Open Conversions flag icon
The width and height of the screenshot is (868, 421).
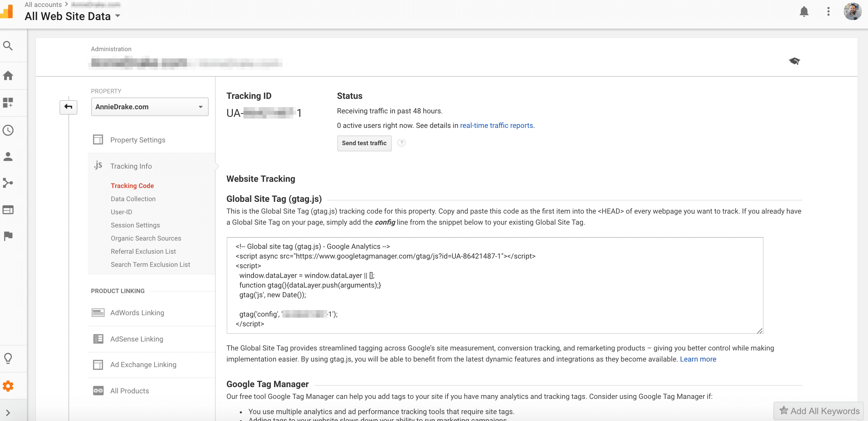tap(8, 236)
